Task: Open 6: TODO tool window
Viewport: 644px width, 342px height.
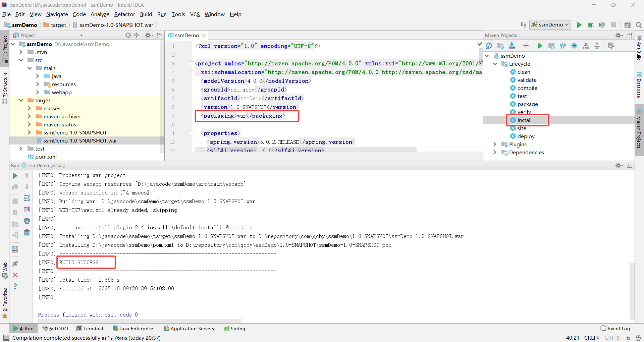Action: pos(55,329)
